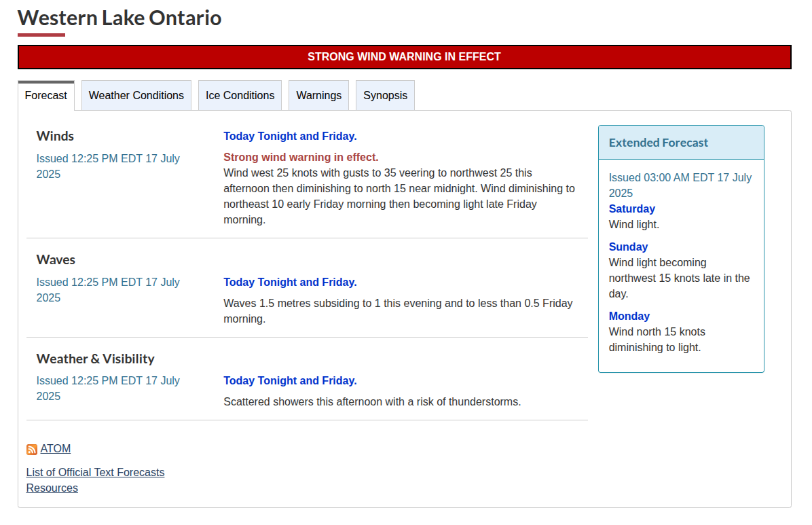Click the Waves section heading
Viewport: 812px width, 525px height.
click(56, 259)
